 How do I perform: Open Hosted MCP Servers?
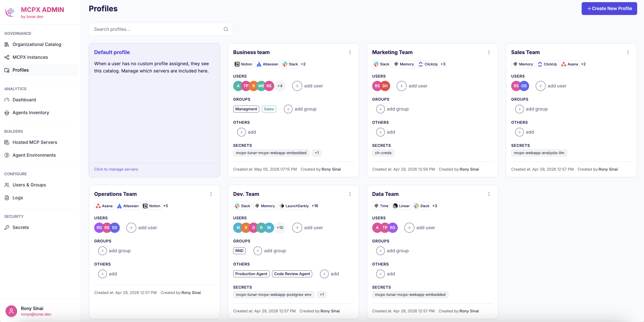[40, 142]
